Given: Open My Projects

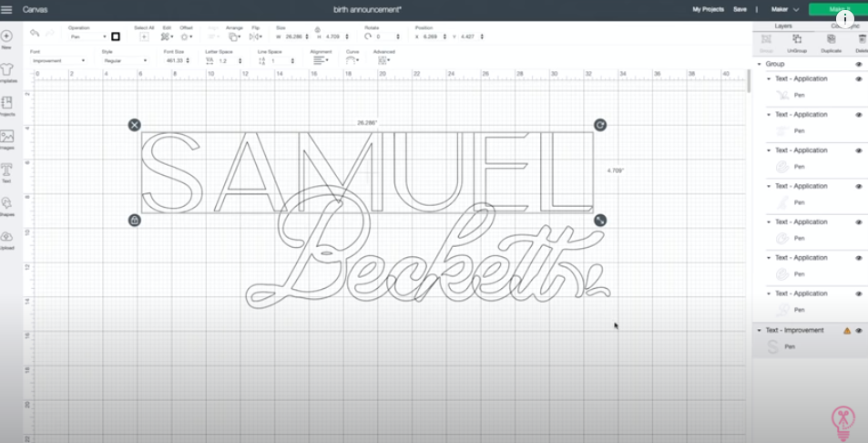Looking at the screenshot, I should pos(708,9).
